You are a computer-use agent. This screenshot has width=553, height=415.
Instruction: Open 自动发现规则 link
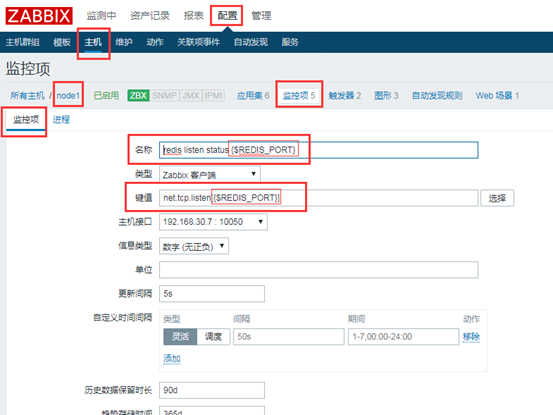pos(437,96)
